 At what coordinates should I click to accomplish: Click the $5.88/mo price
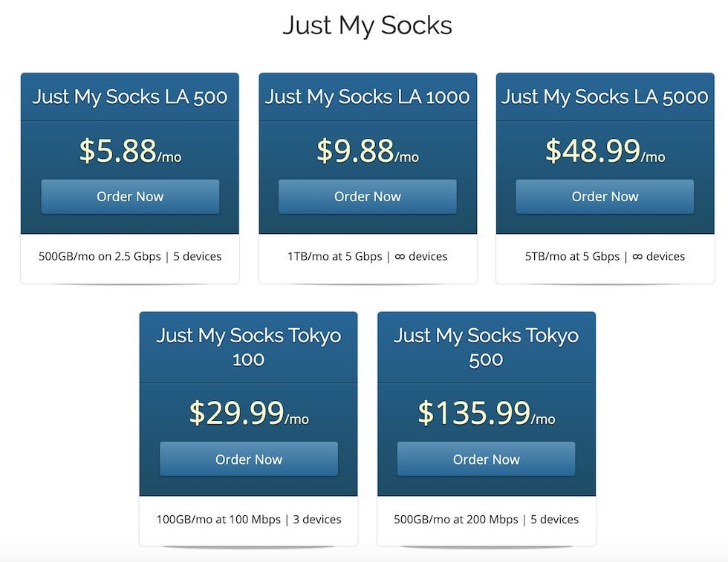[x=130, y=151]
